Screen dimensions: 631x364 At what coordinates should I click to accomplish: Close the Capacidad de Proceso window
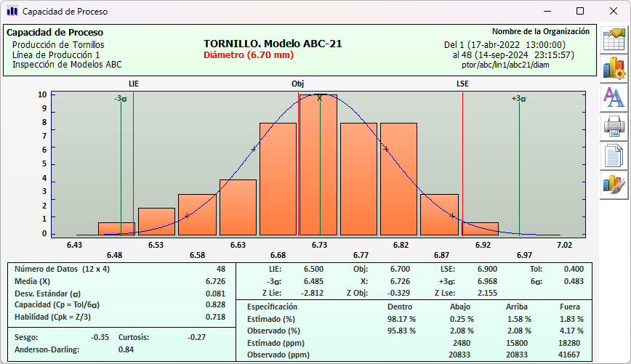click(614, 11)
